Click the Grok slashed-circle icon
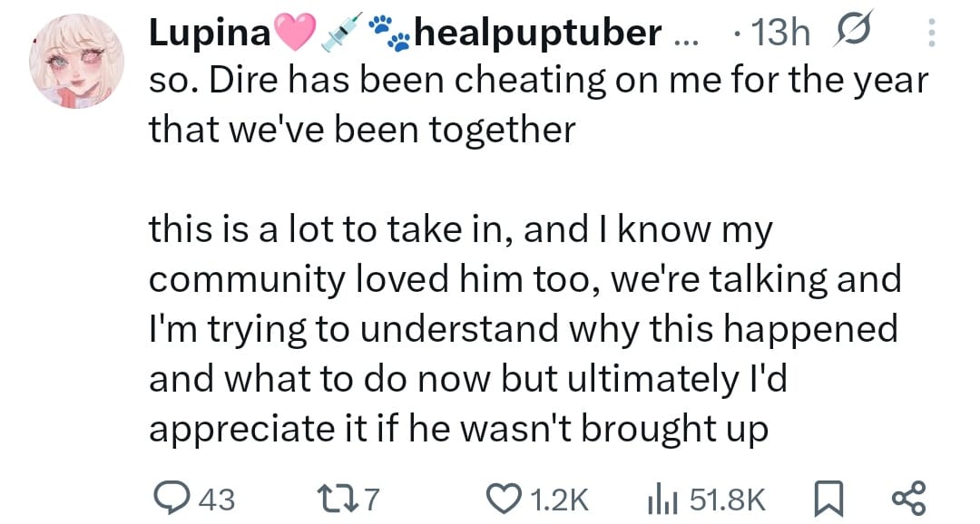Screen dimensions: 980x524 point(851,34)
